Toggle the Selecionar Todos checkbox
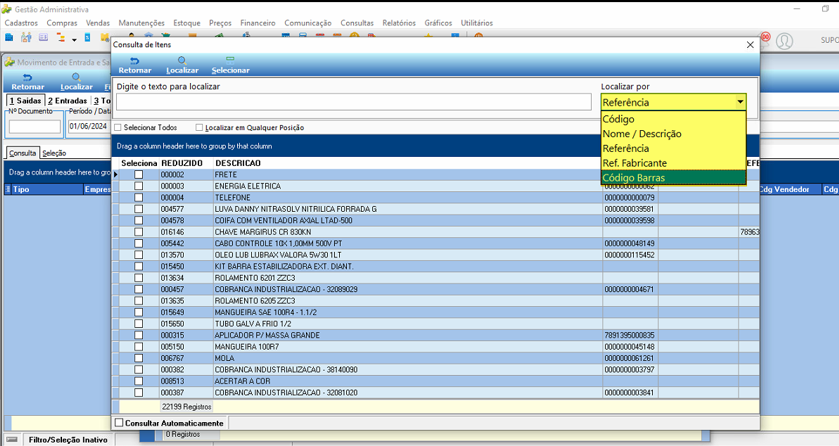Image resolution: width=839 pixels, height=446 pixels. (118, 128)
